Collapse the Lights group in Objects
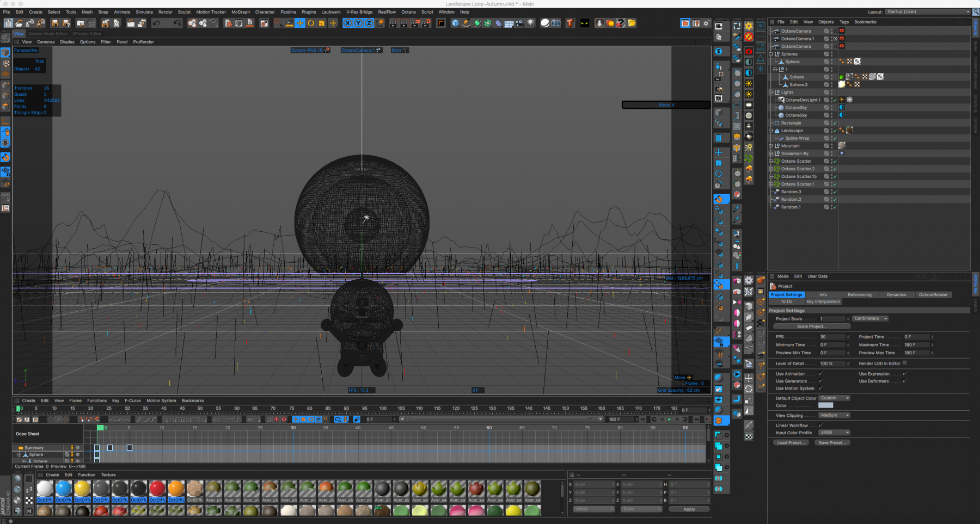980x524 pixels. 771,92
